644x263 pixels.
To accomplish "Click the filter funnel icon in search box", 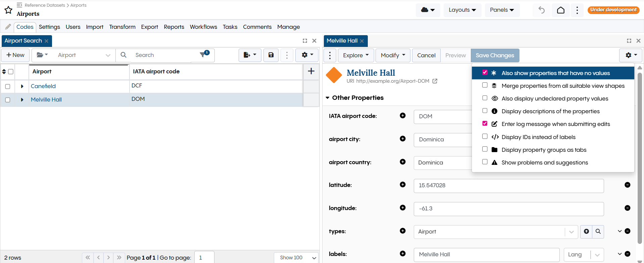I will (x=203, y=55).
